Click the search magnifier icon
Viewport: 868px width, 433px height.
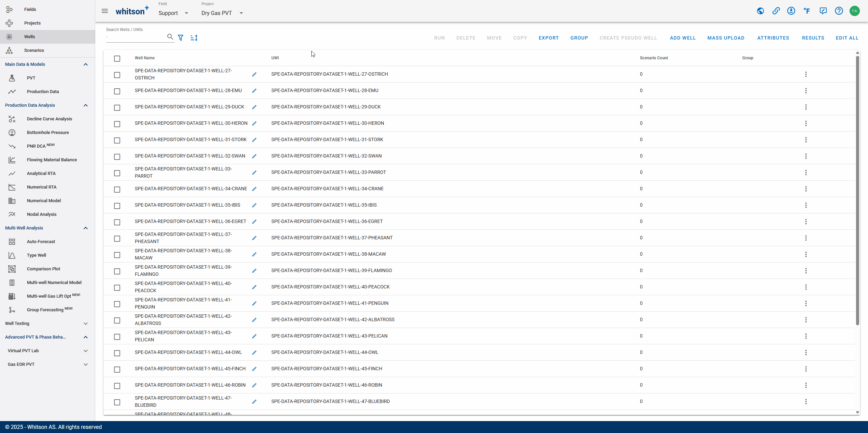pos(170,37)
